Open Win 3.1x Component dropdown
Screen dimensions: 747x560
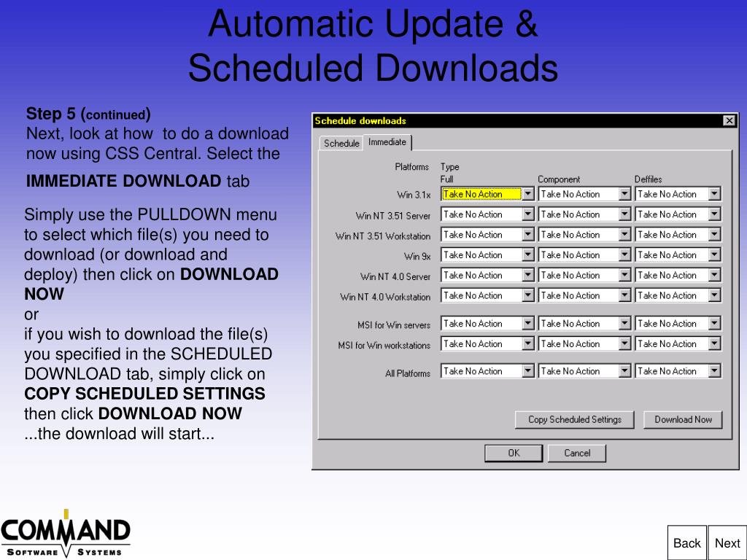coord(584,194)
